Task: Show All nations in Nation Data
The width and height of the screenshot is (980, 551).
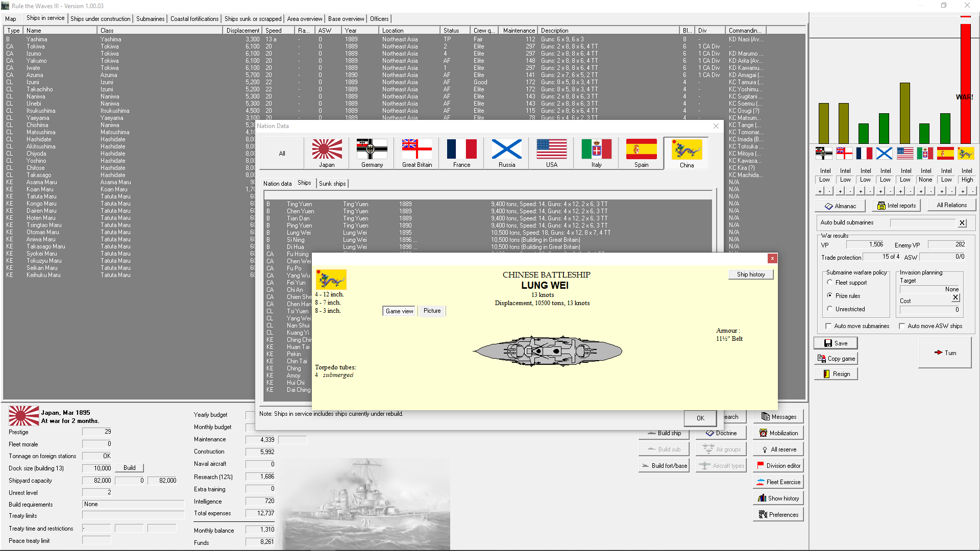Action: (x=282, y=153)
